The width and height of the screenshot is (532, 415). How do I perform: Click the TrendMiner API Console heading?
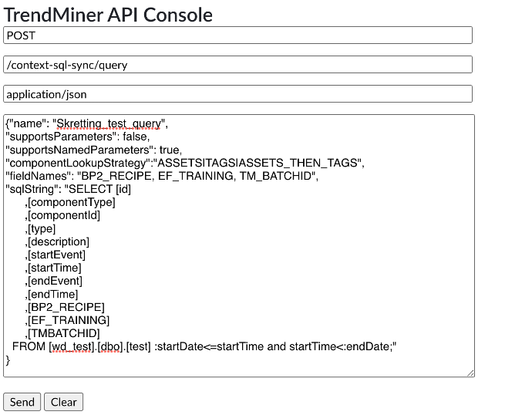108,14
